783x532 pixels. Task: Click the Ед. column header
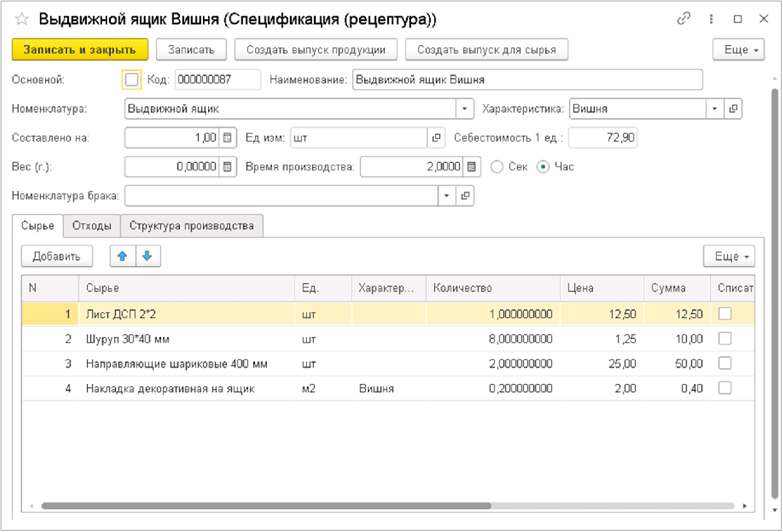pyautogui.click(x=323, y=288)
